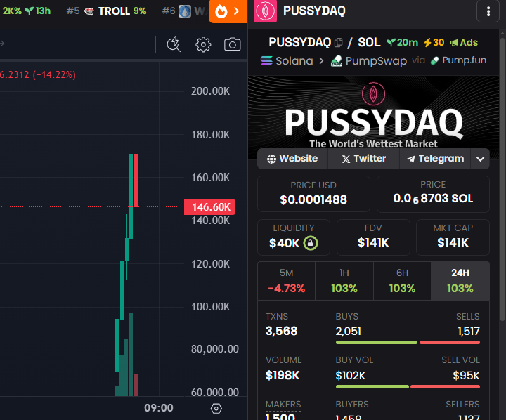Click the Solana chain logo
Screen dimensions: 506x420
(266, 60)
